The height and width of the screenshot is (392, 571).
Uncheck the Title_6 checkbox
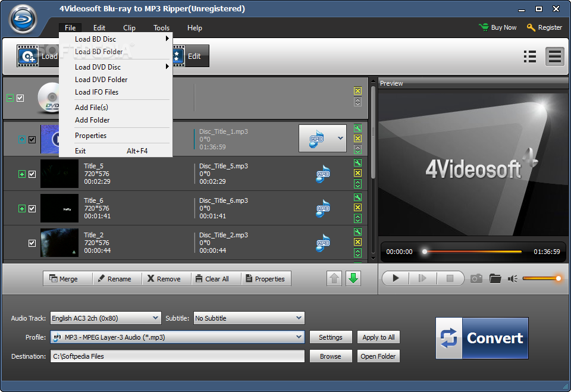coord(32,209)
